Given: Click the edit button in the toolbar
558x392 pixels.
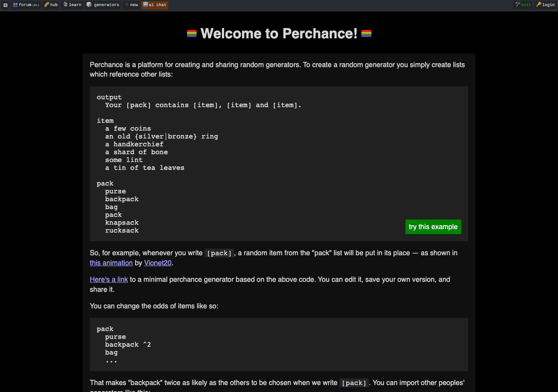Looking at the screenshot, I should pyautogui.click(x=523, y=5).
